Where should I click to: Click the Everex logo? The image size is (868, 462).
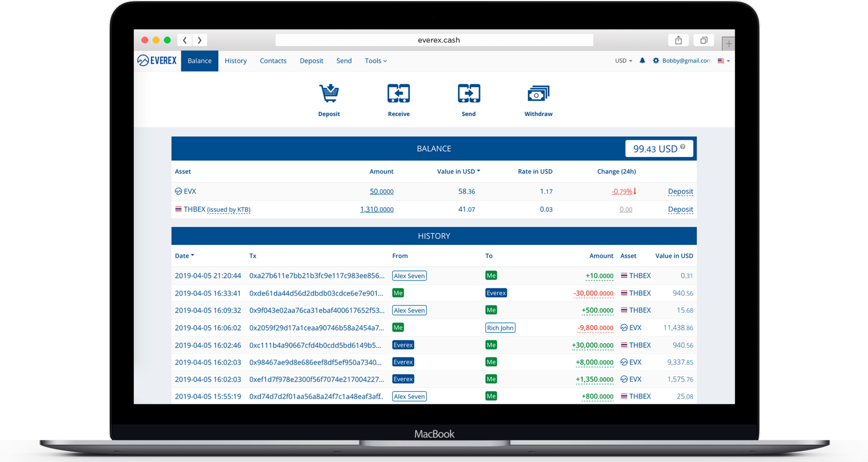[x=157, y=60]
